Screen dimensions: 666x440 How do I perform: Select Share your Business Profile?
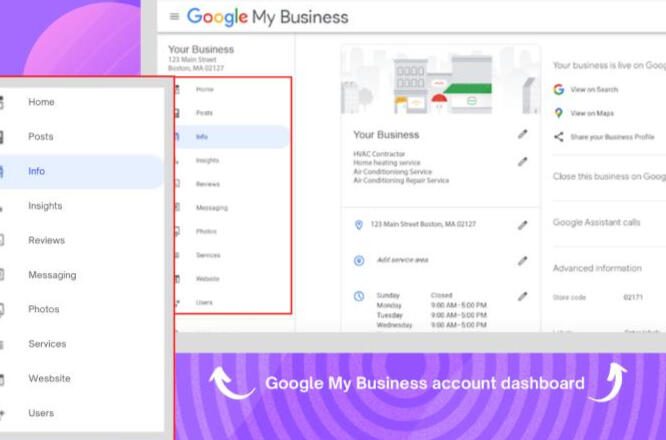(612, 137)
